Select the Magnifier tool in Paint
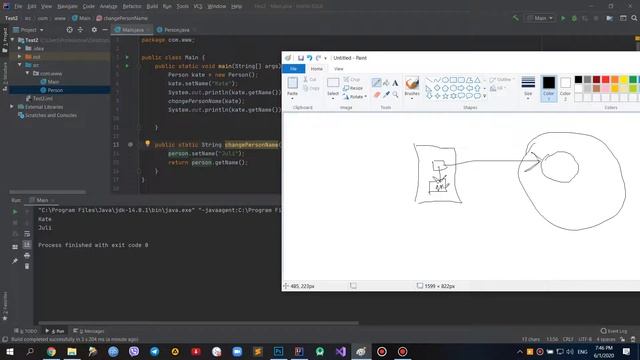The width and height of the screenshot is (640, 360). tap(395, 95)
